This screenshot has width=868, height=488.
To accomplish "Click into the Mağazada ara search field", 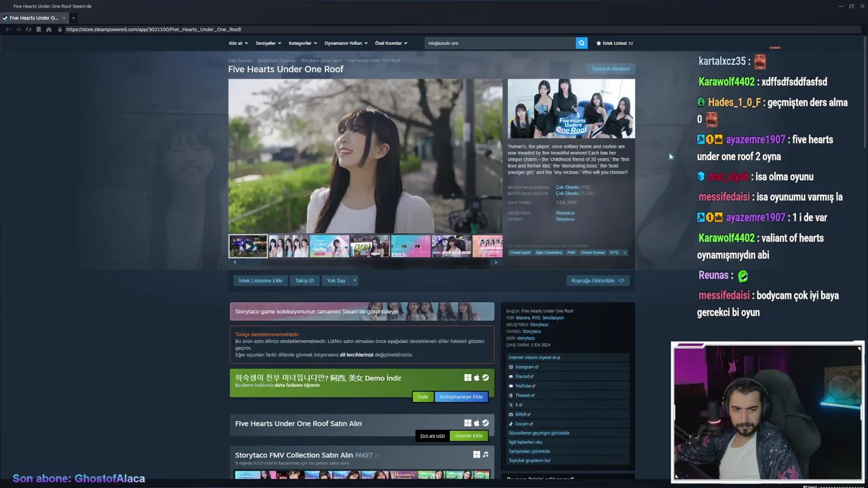I will click(x=500, y=43).
